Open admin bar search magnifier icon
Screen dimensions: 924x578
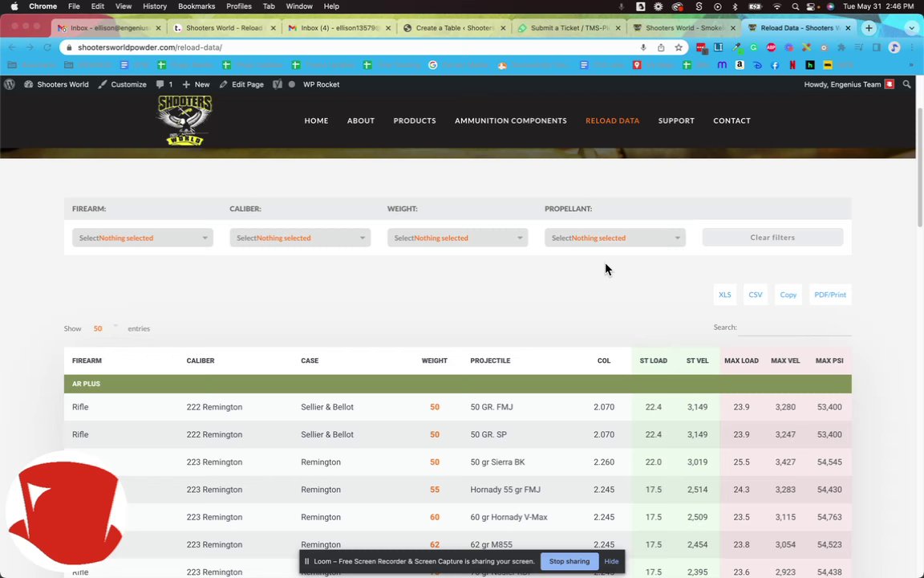(906, 84)
